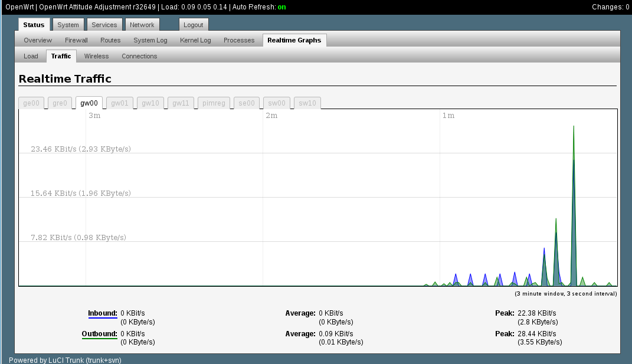Open the Network main tab

[142, 25]
